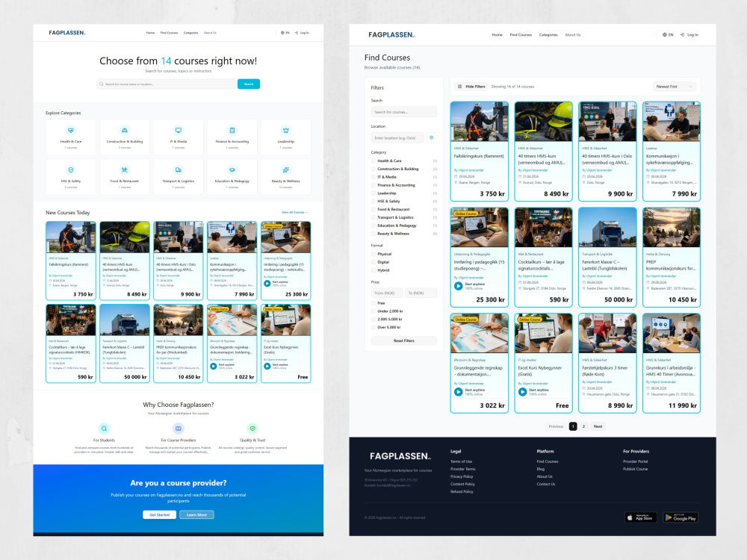The height and width of the screenshot is (560, 747).
Task: Click play icon on Grunnleggende regnskap card, Find Courses page
Action: [x=459, y=392]
